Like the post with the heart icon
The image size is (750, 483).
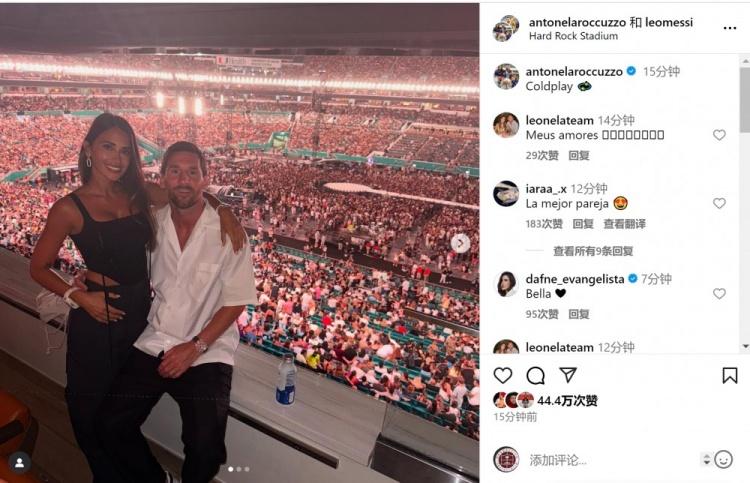[503, 376]
